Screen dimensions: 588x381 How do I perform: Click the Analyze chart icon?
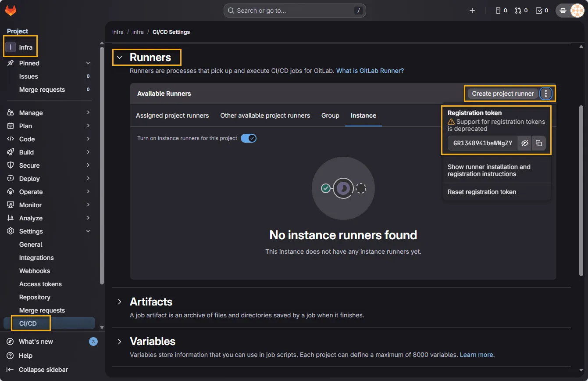[11, 218]
